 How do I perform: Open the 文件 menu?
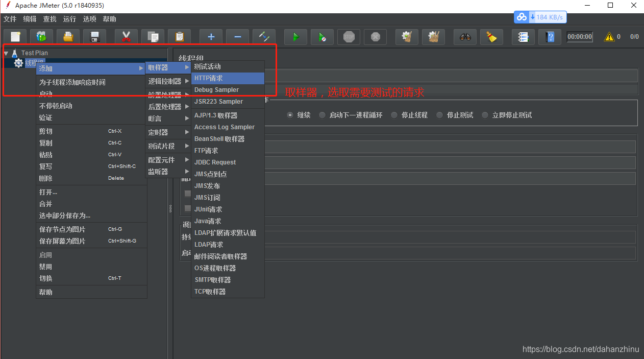coord(10,19)
